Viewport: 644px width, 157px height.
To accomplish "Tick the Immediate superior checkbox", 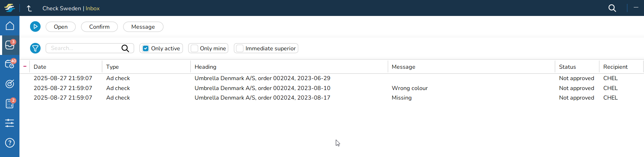I will pyautogui.click(x=240, y=49).
